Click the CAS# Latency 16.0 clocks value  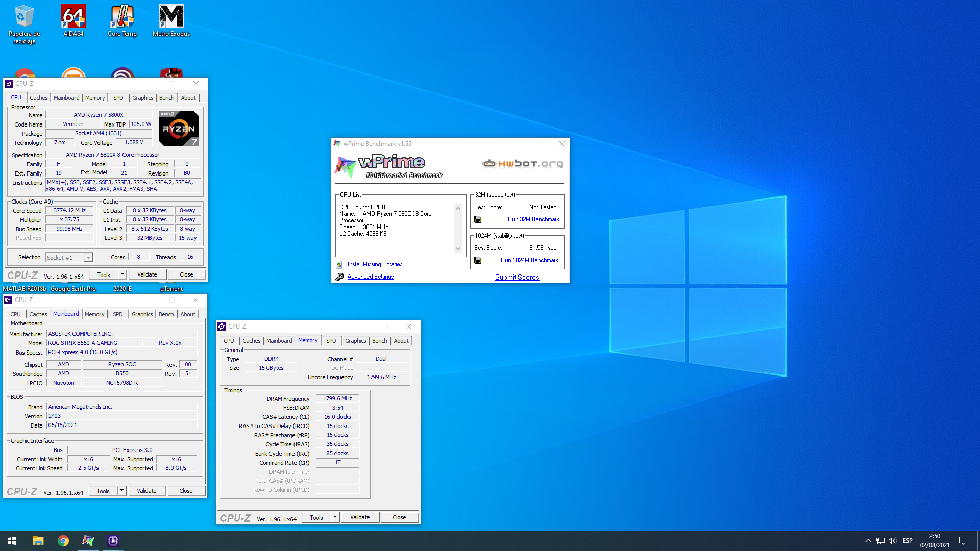pyautogui.click(x=337, y=417)
